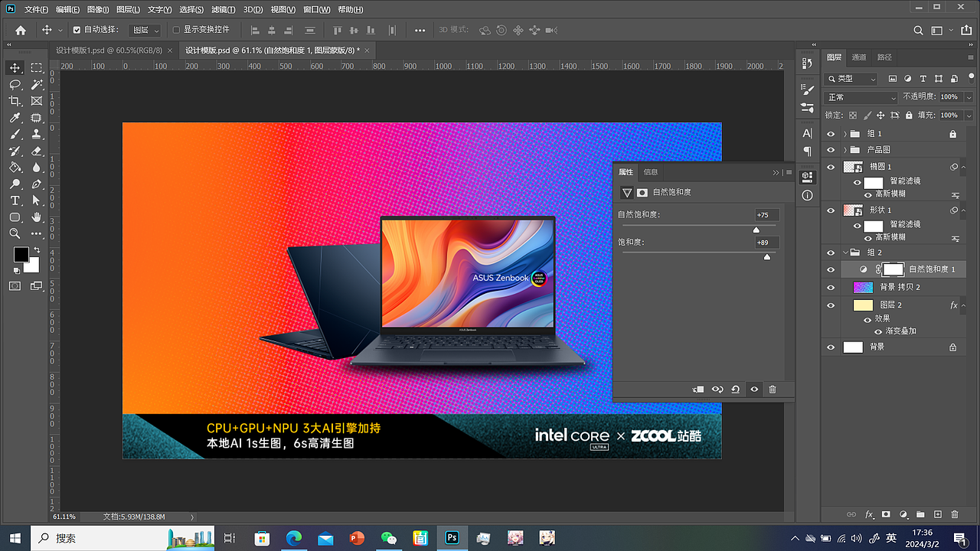Screen dimensions: 980x551
Task: Select the Blur droplet tool
Action: (x=36, y=168)
